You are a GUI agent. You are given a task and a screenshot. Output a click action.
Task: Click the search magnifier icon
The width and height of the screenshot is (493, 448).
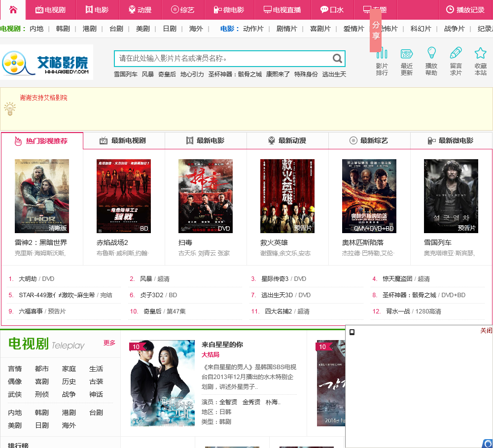tap(337, 59)
